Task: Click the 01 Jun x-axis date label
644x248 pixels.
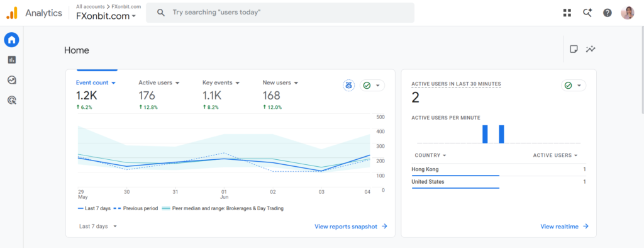Action: pos(224,194)
